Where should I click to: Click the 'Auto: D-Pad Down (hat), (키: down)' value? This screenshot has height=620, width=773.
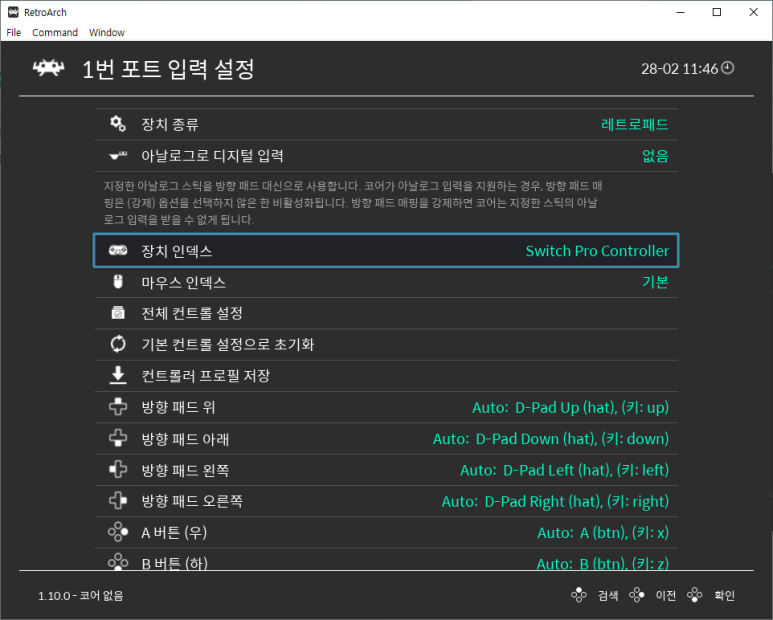[551, 439]
